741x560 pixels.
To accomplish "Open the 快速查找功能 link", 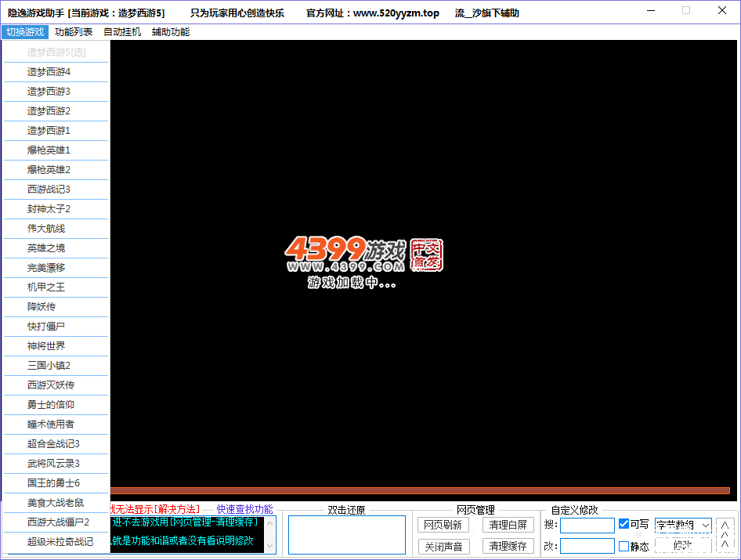I will pyautogui.click(x=244, y=509).
